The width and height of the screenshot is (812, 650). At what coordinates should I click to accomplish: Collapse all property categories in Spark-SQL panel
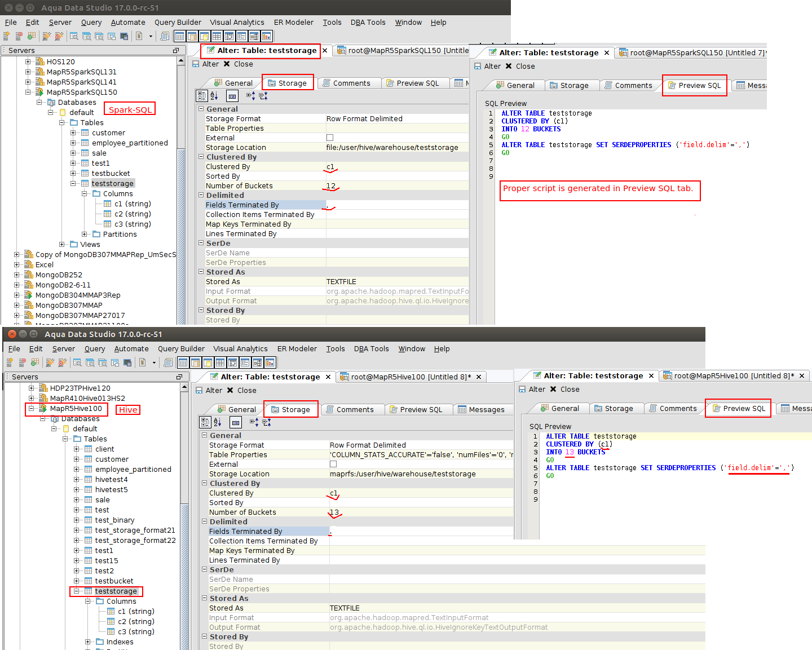pyautogui.click(x=263, y=96)
